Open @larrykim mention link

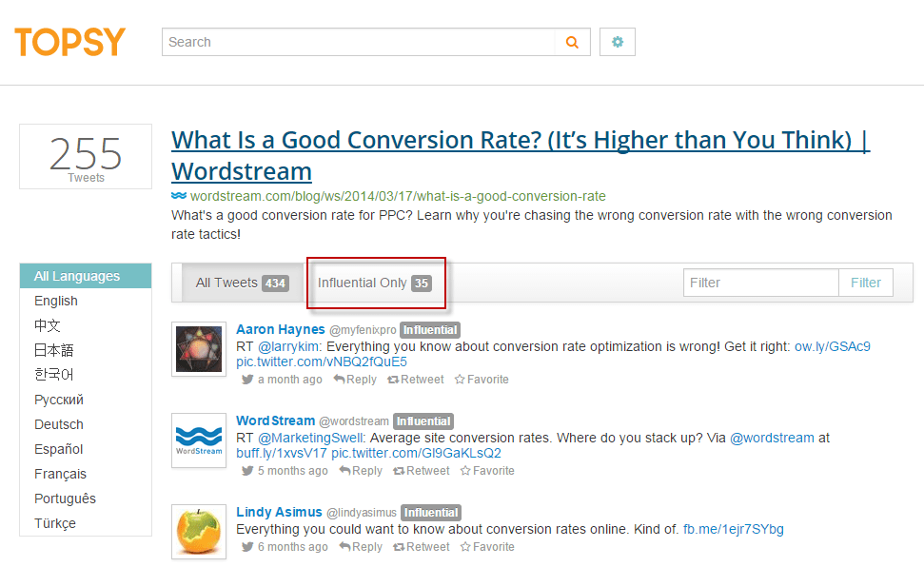288,346
